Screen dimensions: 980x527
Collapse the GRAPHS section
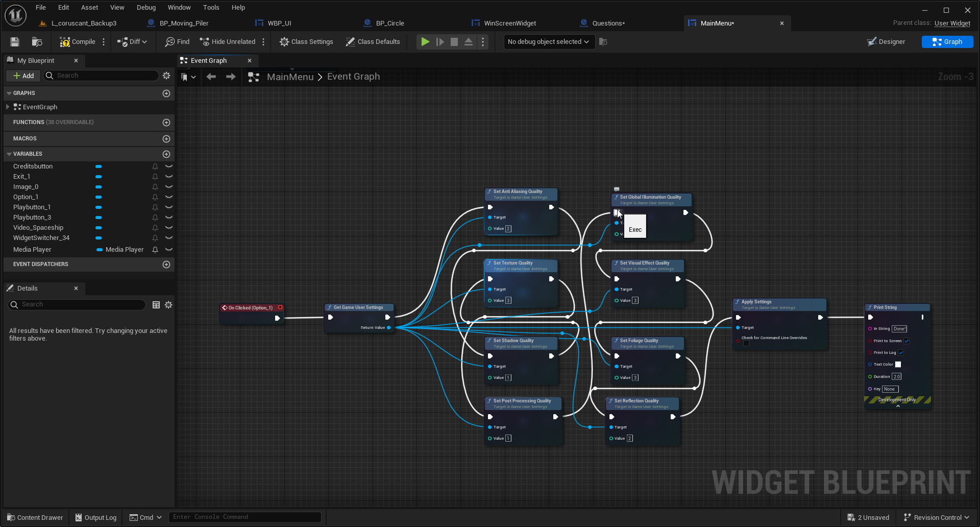tap(9, 93)
